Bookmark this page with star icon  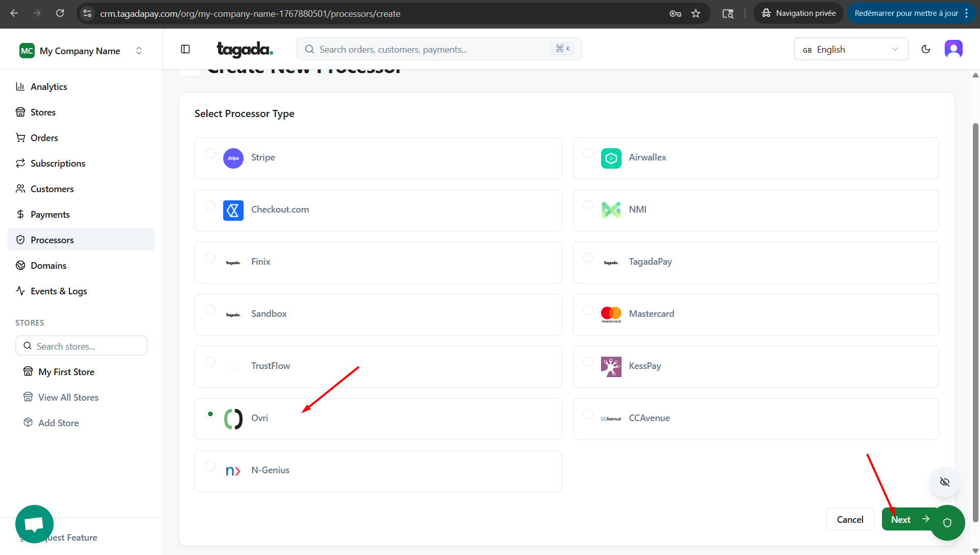(696, 13)
